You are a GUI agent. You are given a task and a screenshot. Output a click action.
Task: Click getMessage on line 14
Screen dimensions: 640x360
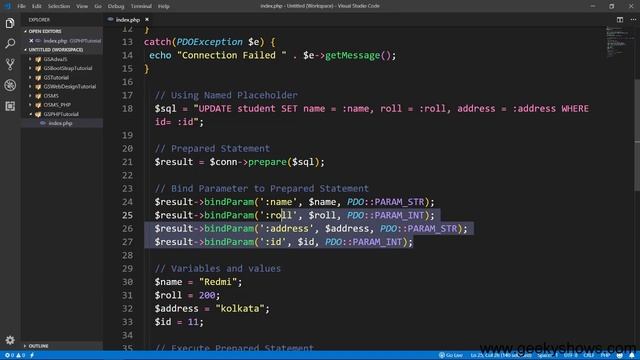tap(353, 55)
